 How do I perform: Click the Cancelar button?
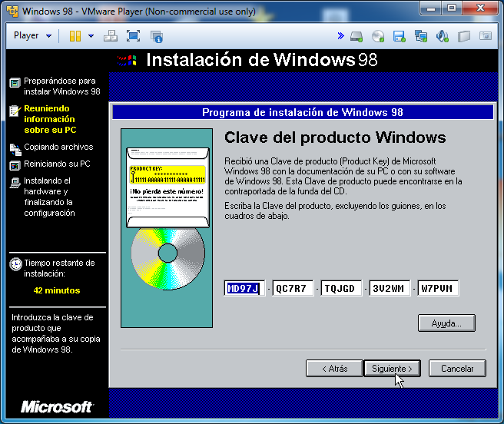(456, 369)
